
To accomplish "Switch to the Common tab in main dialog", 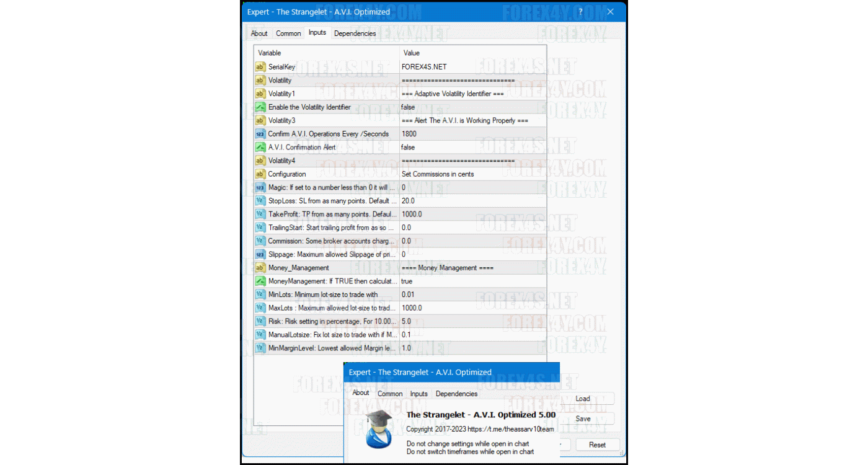I will coord(288,33).
